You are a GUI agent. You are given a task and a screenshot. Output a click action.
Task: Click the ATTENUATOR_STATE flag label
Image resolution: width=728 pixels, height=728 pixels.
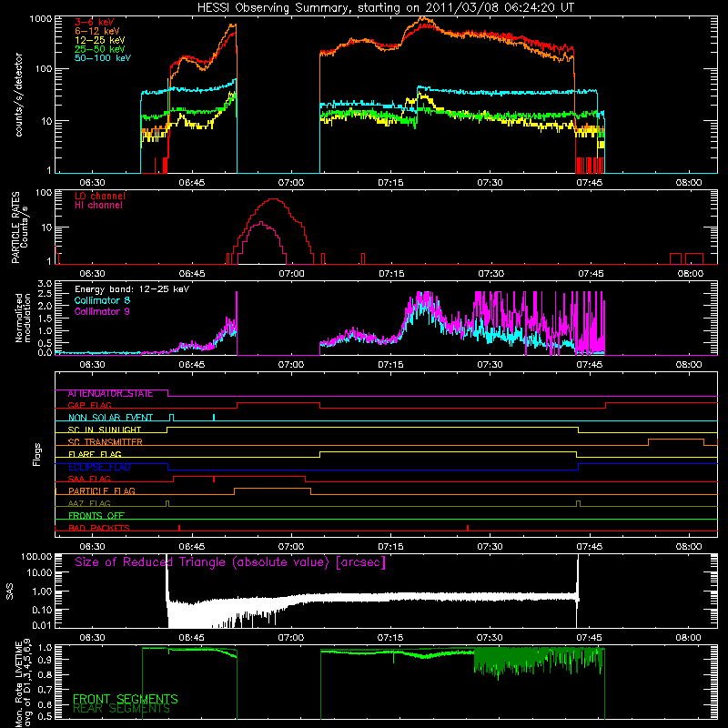(110, 394)
